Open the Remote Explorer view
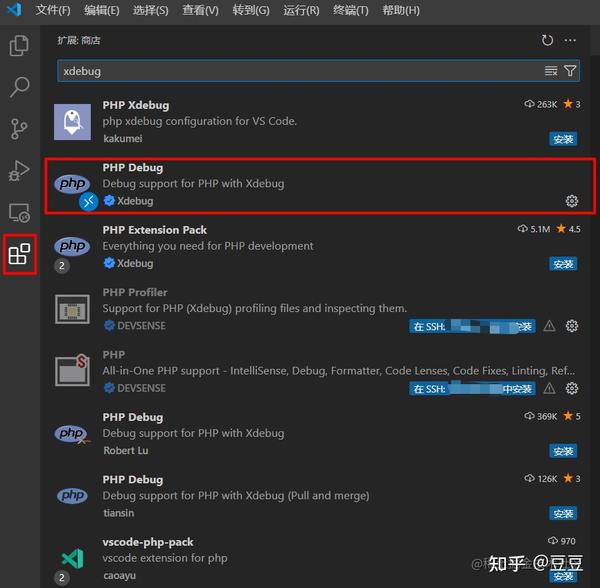 tap(19, 213)
